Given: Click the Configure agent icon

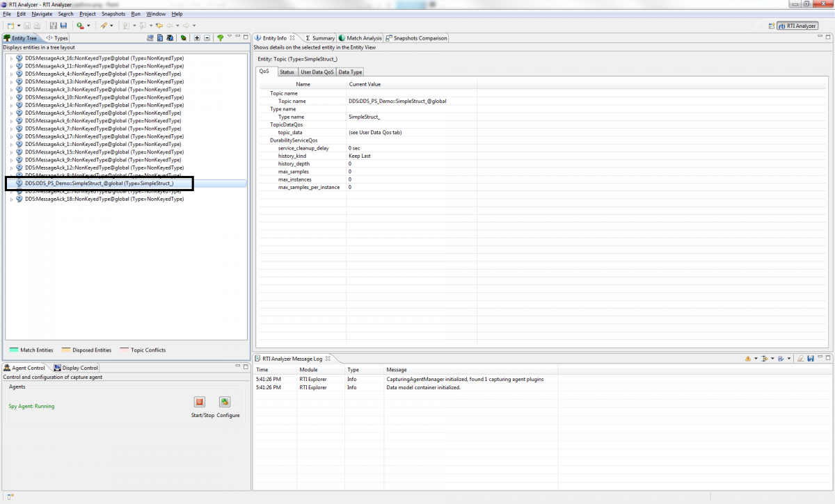Looking at the screenshot, I should point(225,402).
